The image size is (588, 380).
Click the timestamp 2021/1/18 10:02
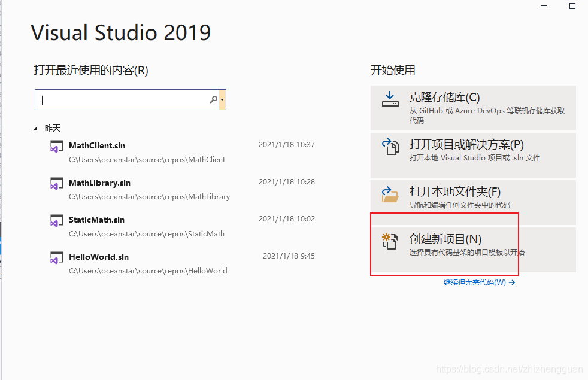pos(286,219)
